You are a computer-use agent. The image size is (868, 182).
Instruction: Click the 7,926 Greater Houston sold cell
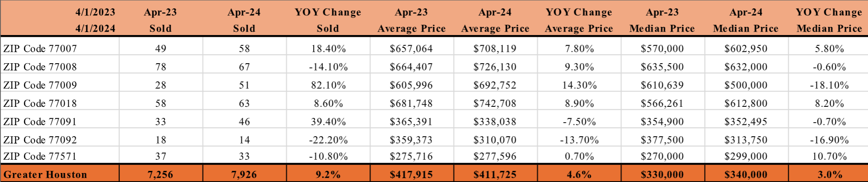(244, 175)
